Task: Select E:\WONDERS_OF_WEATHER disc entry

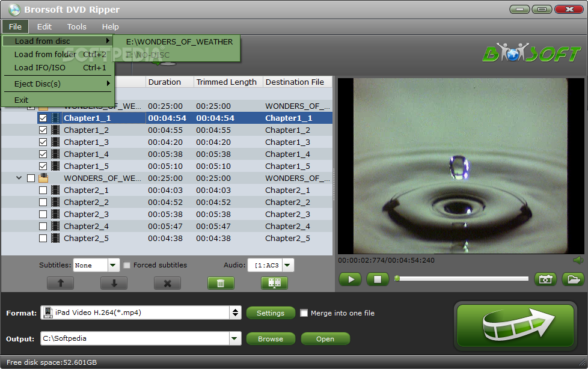Action: coord(177,41)
